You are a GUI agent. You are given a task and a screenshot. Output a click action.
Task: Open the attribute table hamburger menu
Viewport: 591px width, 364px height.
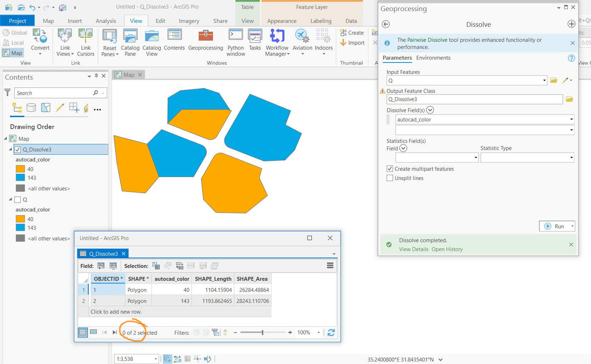click(x=330, y=265)
